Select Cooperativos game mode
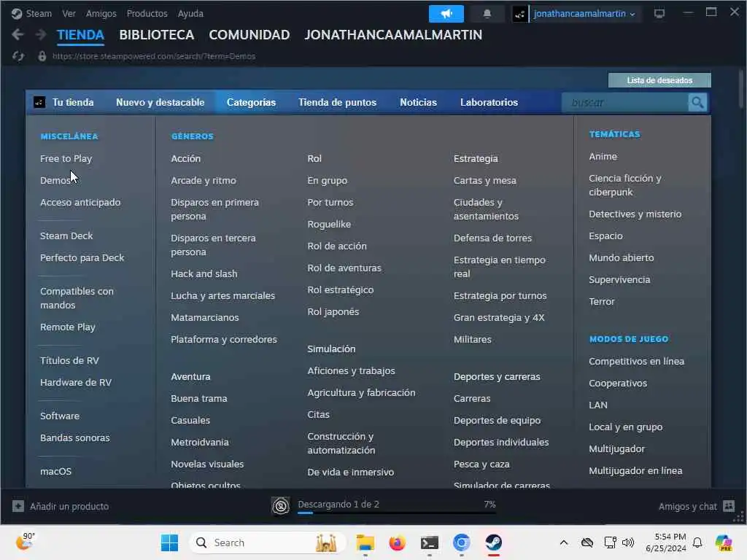This screenshot has height=560, width=747. point(618,384)
